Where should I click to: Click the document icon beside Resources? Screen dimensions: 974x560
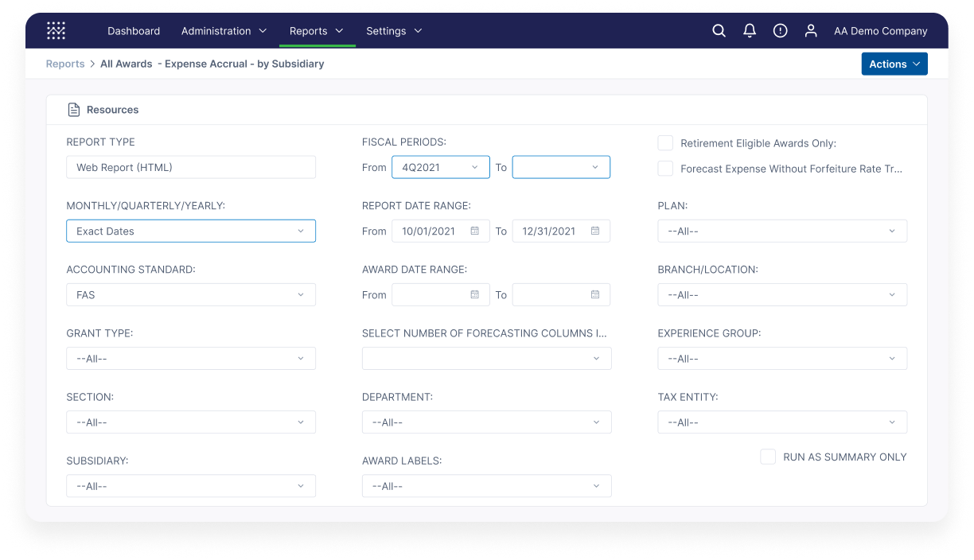tap(76, 109)
